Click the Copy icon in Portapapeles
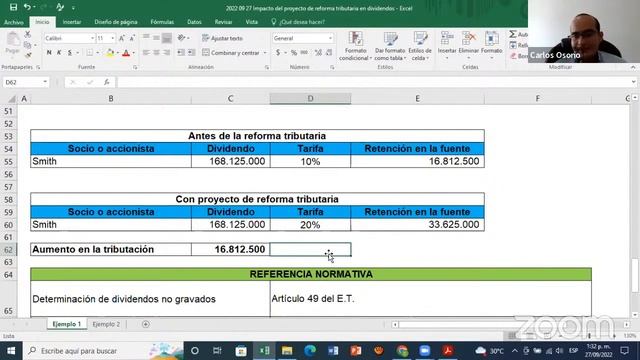 (x=27, y=45)
